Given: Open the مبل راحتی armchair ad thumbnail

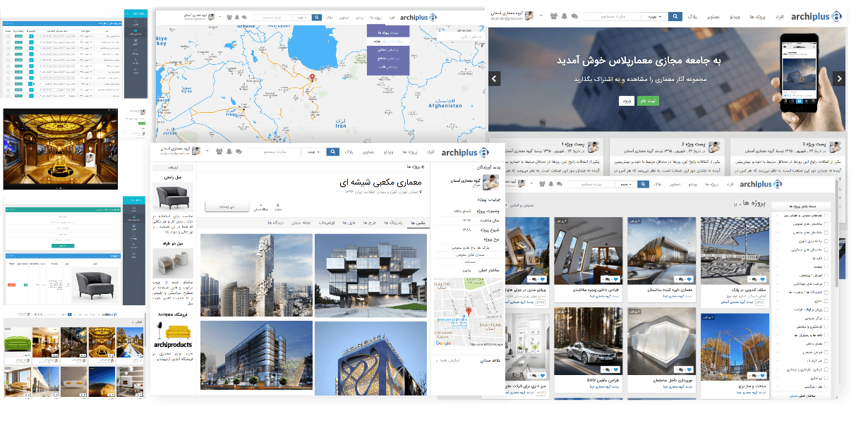Looking at the screenshot, I should point(172,197).
